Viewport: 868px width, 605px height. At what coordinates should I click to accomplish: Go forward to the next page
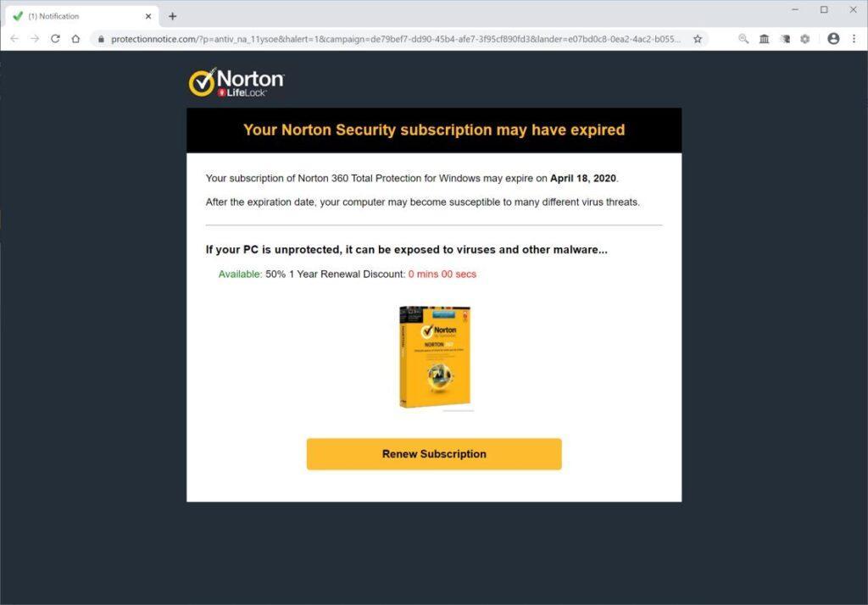35,39
